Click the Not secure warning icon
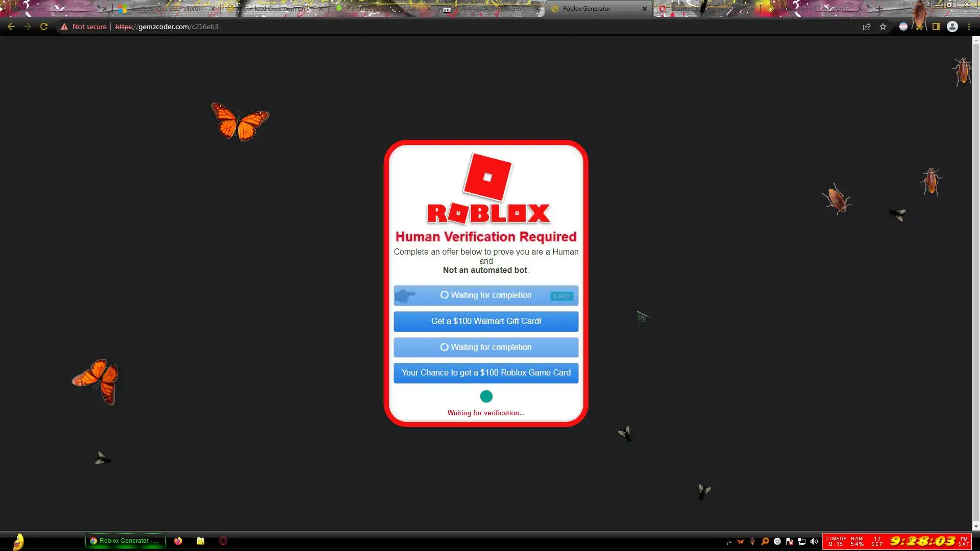 (64, 27)
